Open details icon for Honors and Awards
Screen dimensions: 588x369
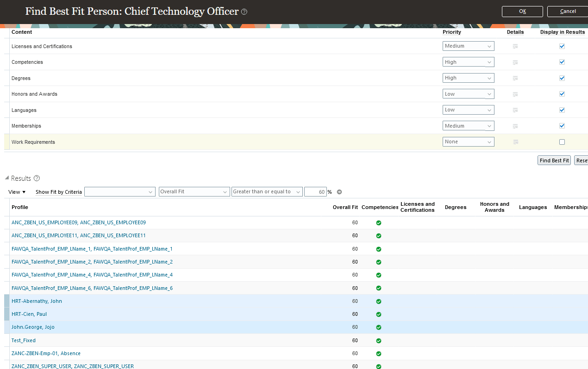(x=515, y=94)
